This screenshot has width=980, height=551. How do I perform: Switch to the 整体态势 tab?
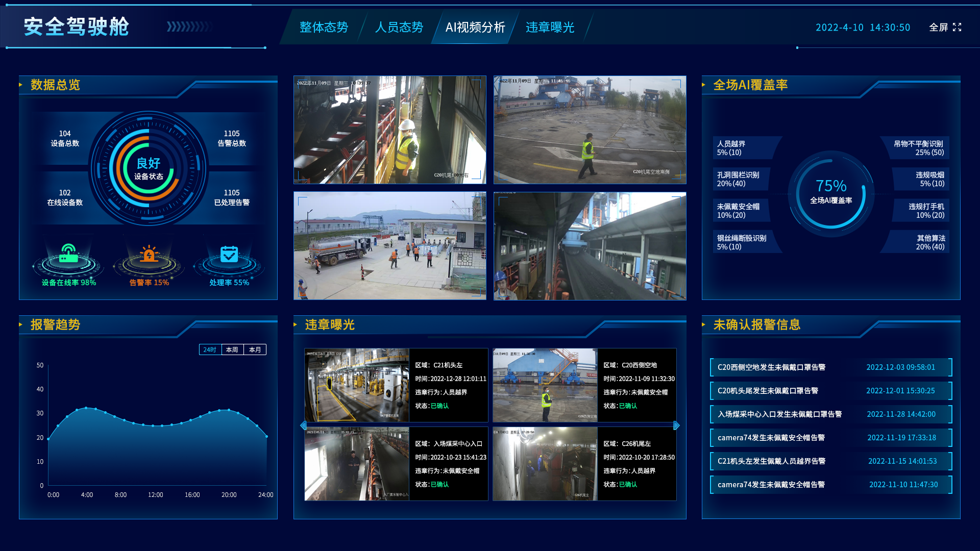[x=324, y=28]
